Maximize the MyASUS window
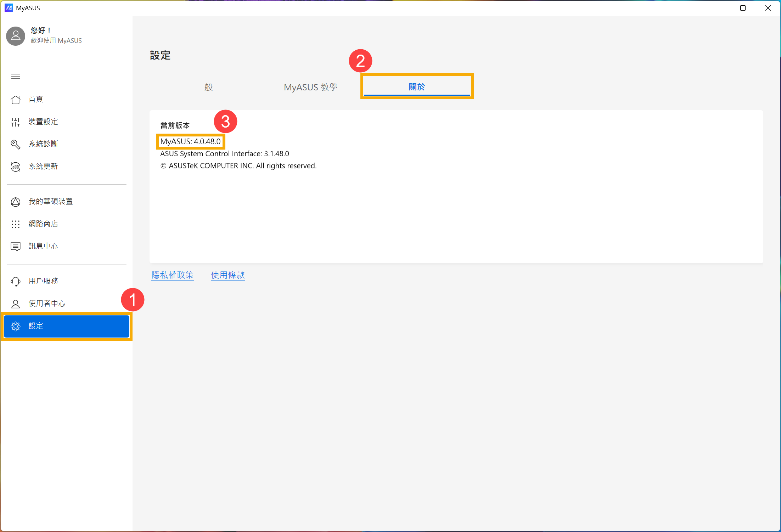The height and width of the screenshot is (532, 781). [743, 8]
